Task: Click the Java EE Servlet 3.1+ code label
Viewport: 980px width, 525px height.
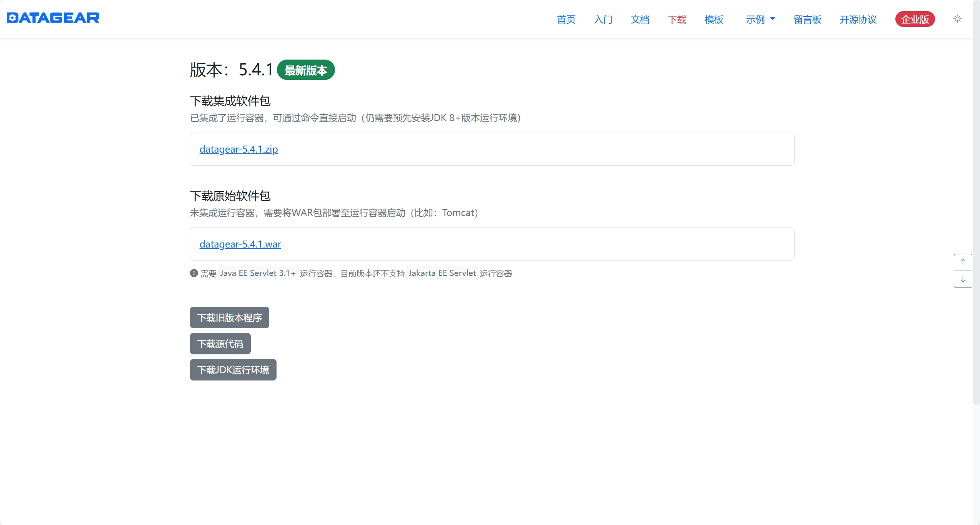Action: (x=258, y=273)
